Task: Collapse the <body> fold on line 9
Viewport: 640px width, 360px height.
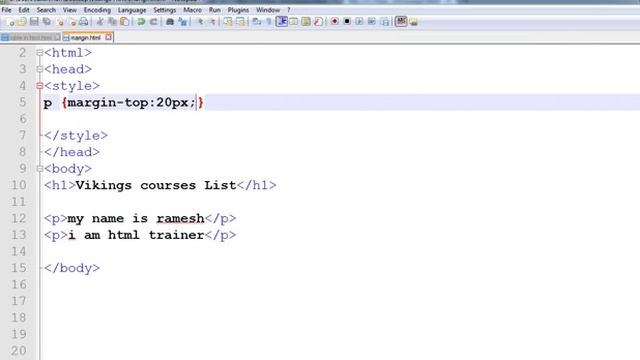Action: pyautogui.click(x=40, y=168)
